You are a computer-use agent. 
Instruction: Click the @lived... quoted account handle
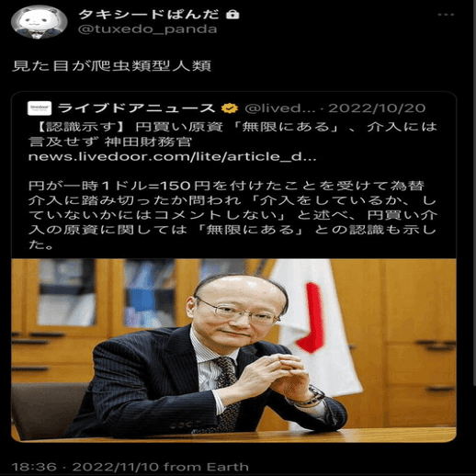pyautogui.click(x=280, y=108)
